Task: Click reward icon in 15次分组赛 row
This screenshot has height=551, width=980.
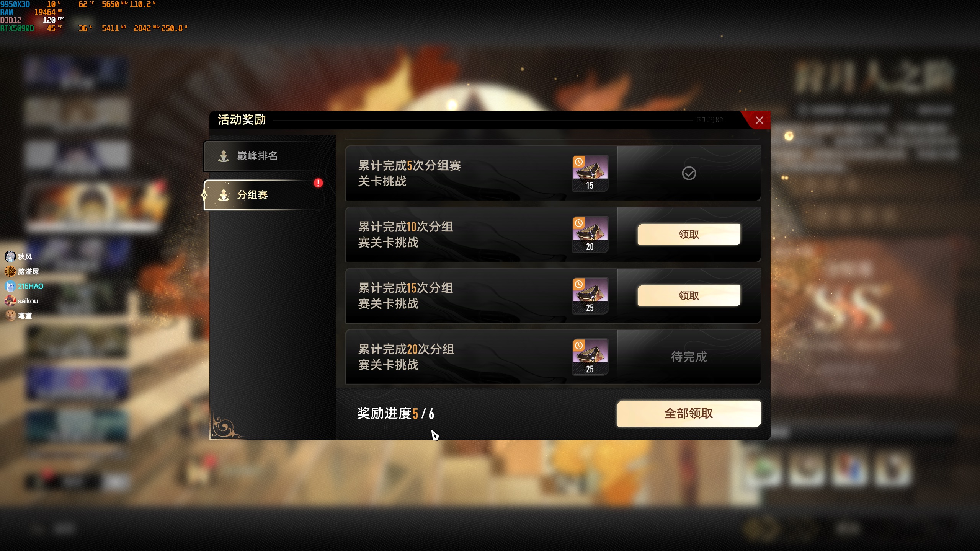Action: [590, 295]
